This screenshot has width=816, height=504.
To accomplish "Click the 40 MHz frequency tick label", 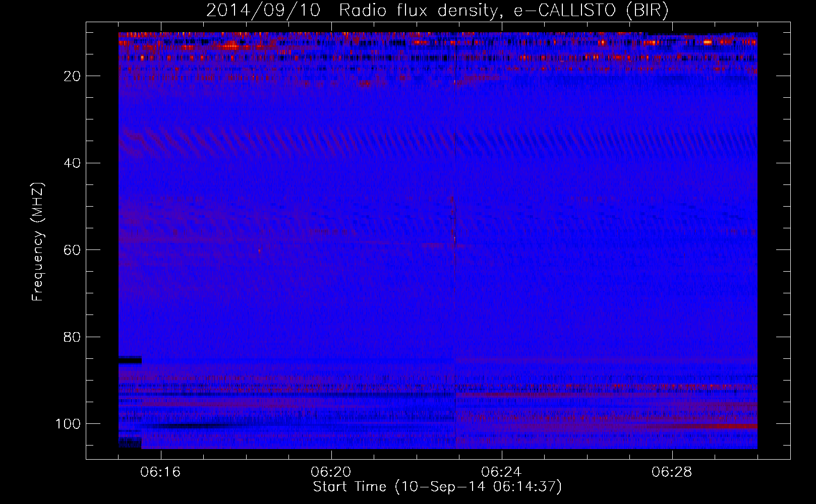I will (x=73, y=163).
